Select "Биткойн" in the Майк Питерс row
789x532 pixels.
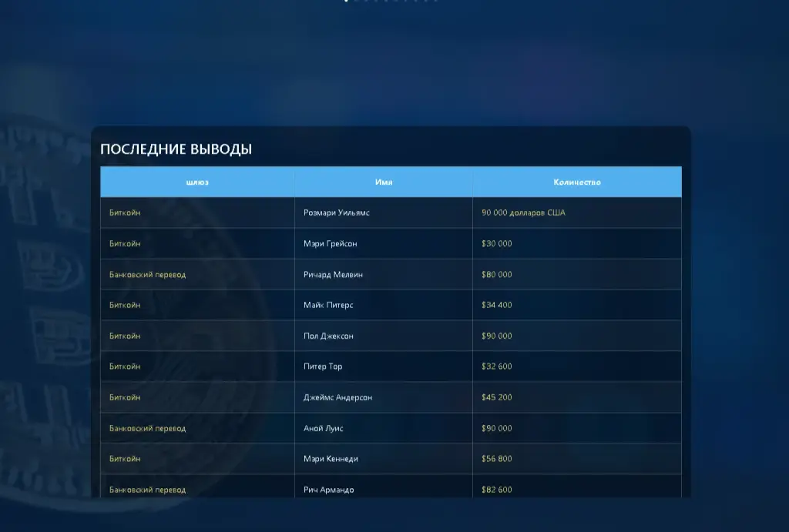click(125, 305)
